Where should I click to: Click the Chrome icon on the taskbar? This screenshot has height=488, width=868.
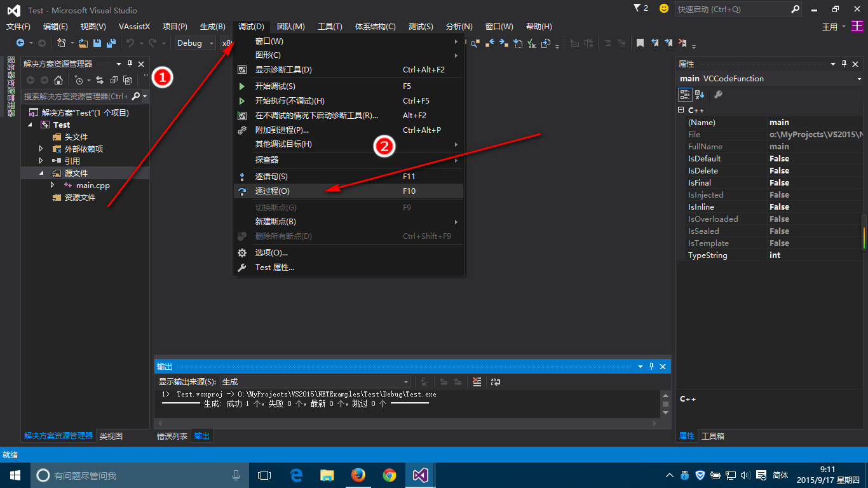pos(390,475)
